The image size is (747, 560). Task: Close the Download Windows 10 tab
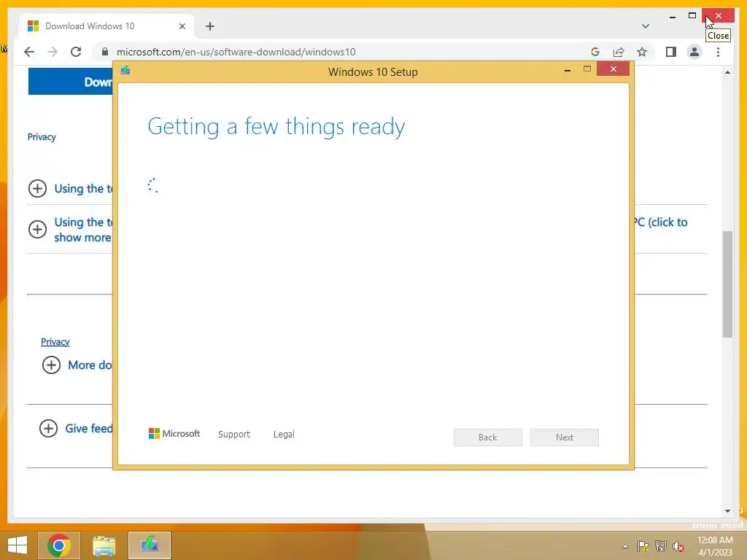182,26
